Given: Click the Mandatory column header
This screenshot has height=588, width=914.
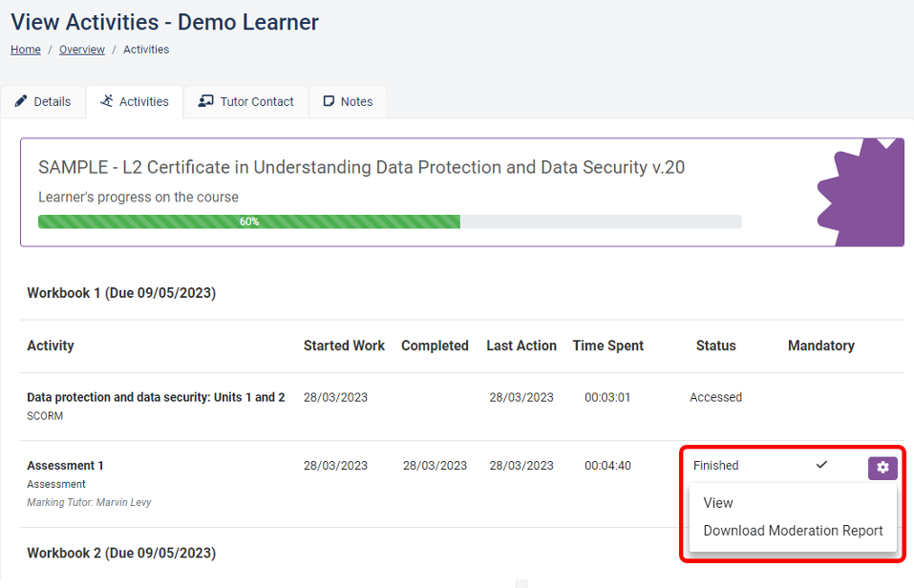Looking at the screenshot, I should pos(820,346).
